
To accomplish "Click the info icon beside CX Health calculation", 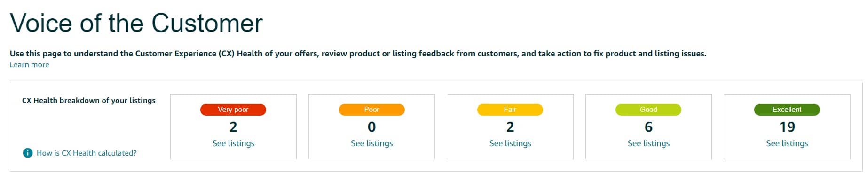I will click(28, 153).
